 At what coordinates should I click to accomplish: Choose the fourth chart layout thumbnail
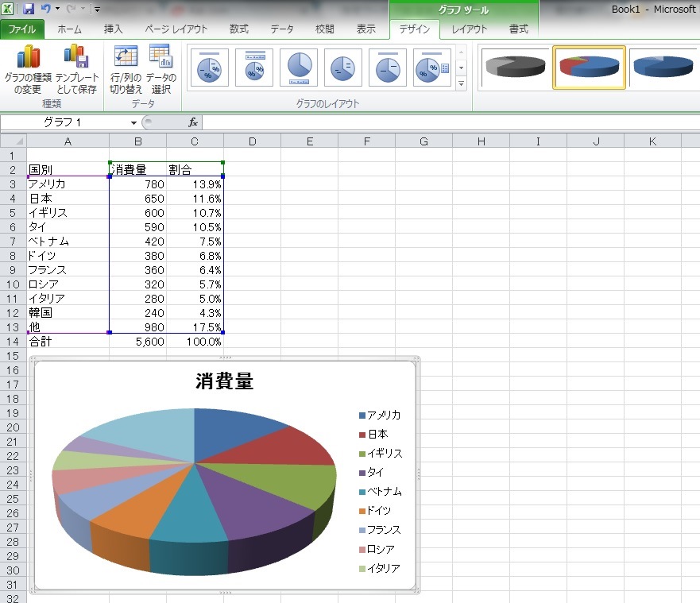tap(343, 68)
